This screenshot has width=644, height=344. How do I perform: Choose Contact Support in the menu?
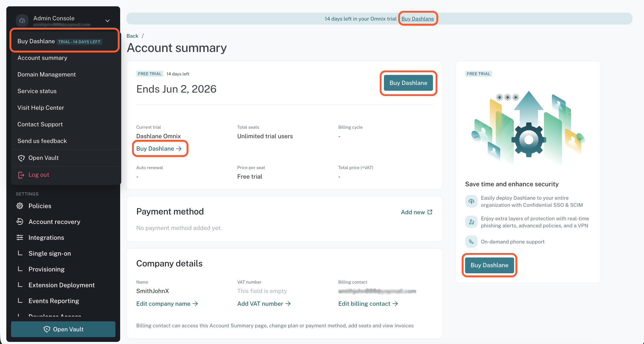point(40,125)
